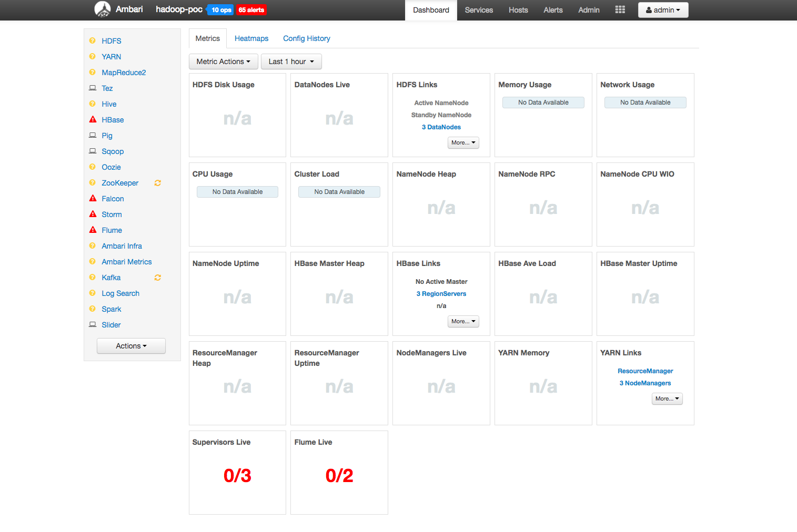Screen dimensions: 797x532
Task: Open the app views grid icon
Action: 620,9
